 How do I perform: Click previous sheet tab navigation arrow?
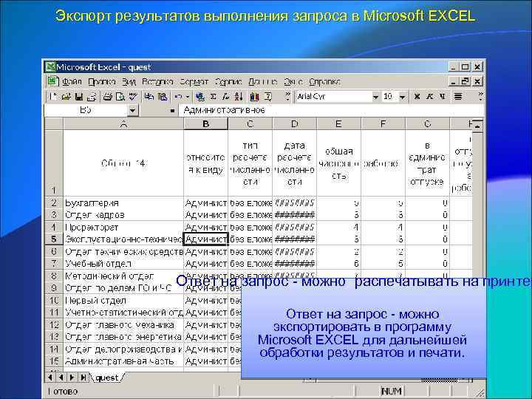click(61, 378)
